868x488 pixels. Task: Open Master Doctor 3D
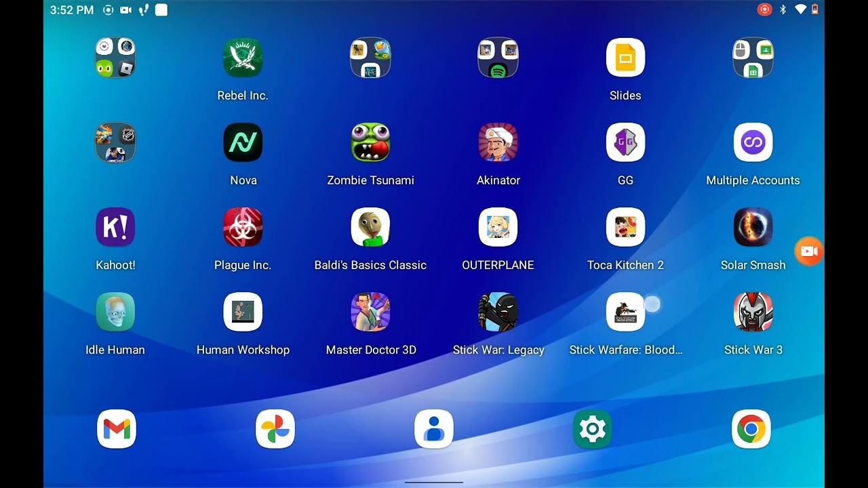[370, 312]
